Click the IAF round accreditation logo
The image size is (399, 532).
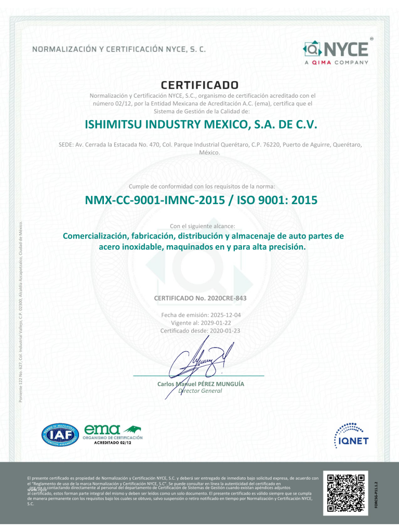pyautogui.click(x=60, y=435)
